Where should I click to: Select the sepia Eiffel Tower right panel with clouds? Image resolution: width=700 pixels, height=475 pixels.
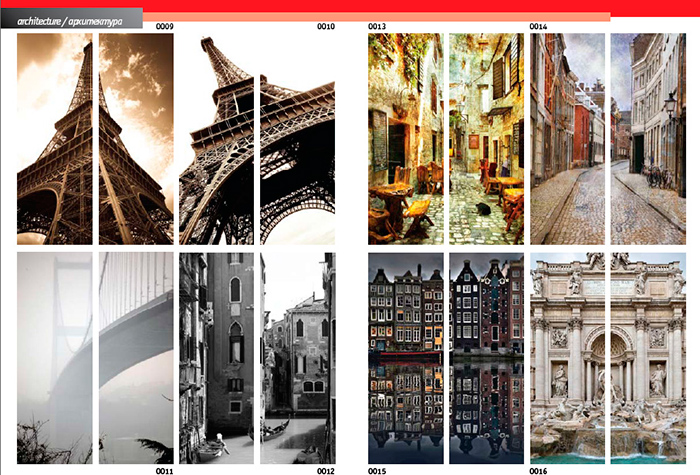(x=136, y=139)
